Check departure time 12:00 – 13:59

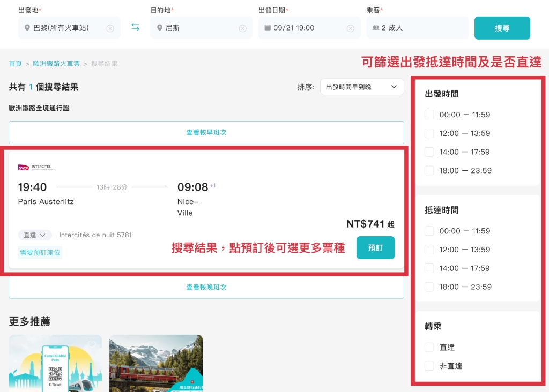429,133
